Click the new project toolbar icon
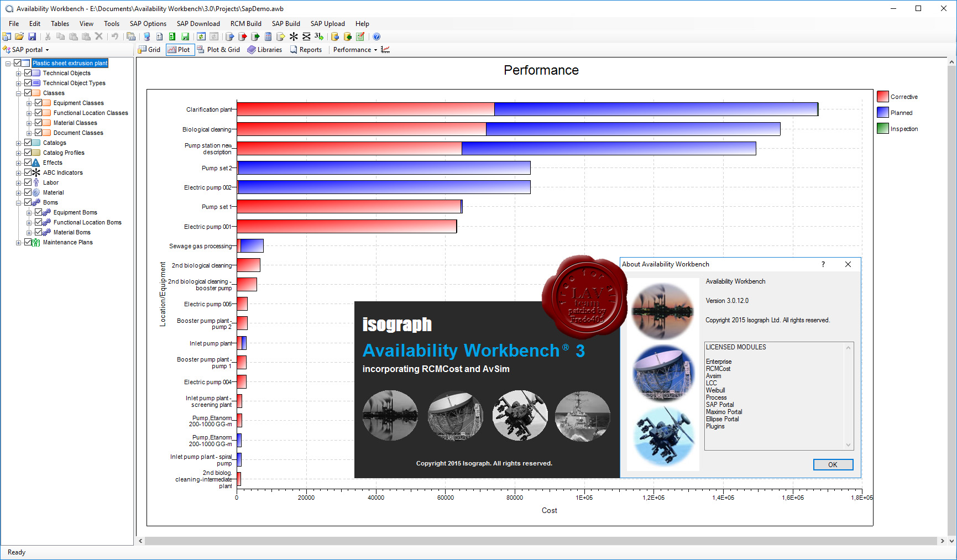 7,36
